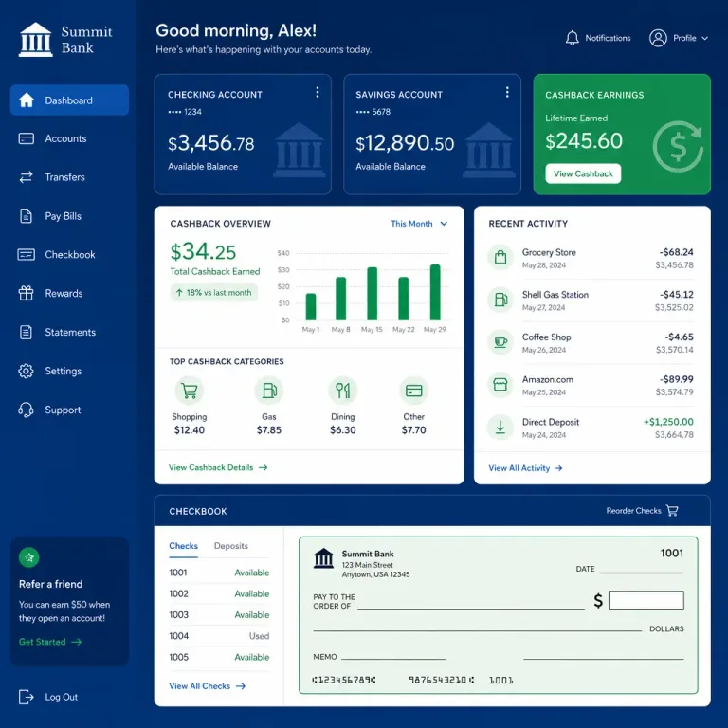Click the Transfers arrows icon

click(x=26, y=177)
